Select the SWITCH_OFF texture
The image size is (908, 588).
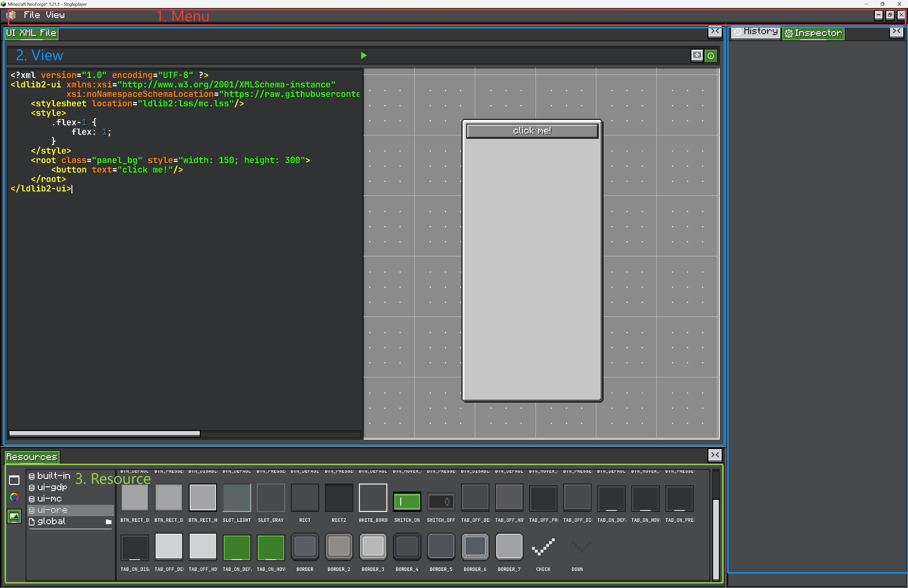[441, 502]
